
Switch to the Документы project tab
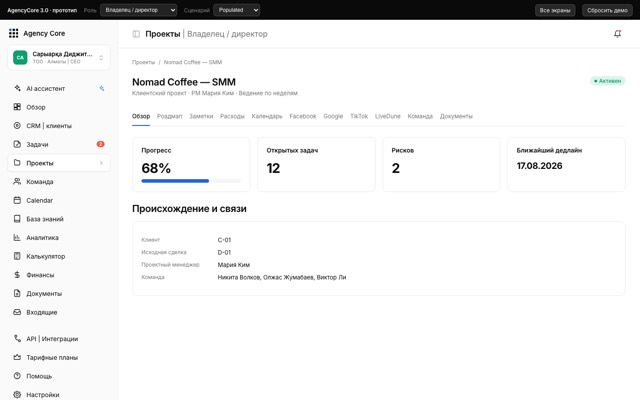tap(456, 116)
